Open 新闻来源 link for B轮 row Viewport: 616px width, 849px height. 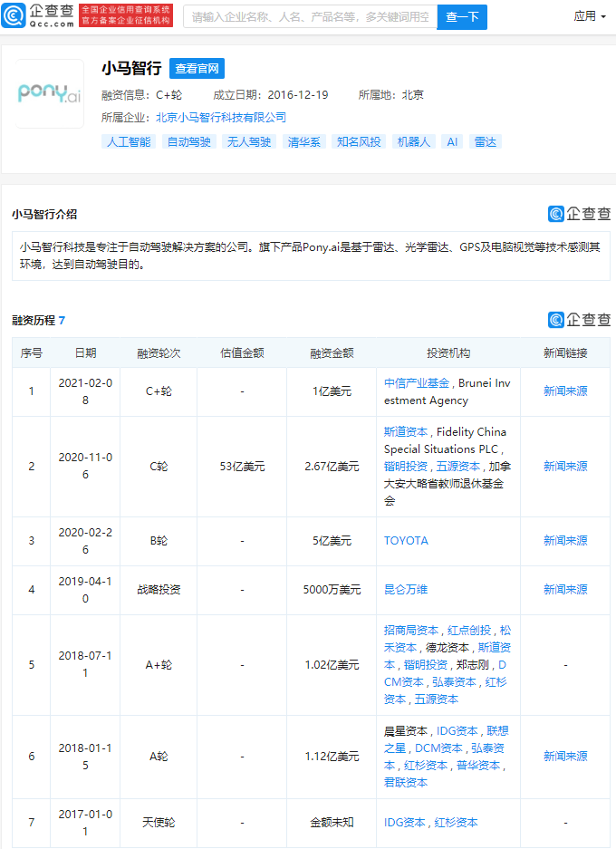(565, 540)
